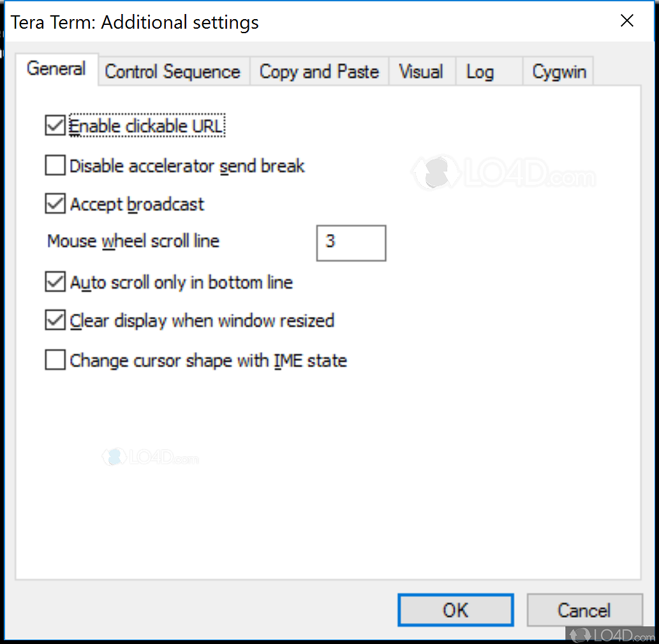Go to the Log tab
This screenshot has width=659, height=644.
[480, 72]
